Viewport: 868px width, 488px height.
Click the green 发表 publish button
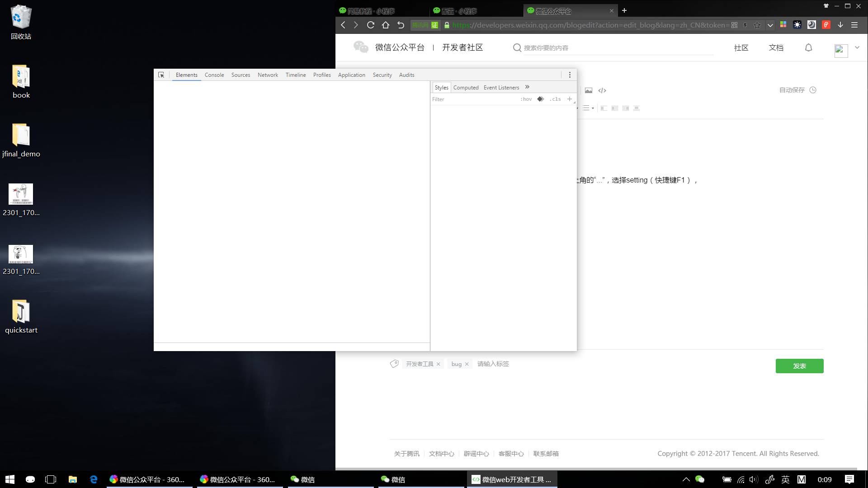(x=799, y=366)
